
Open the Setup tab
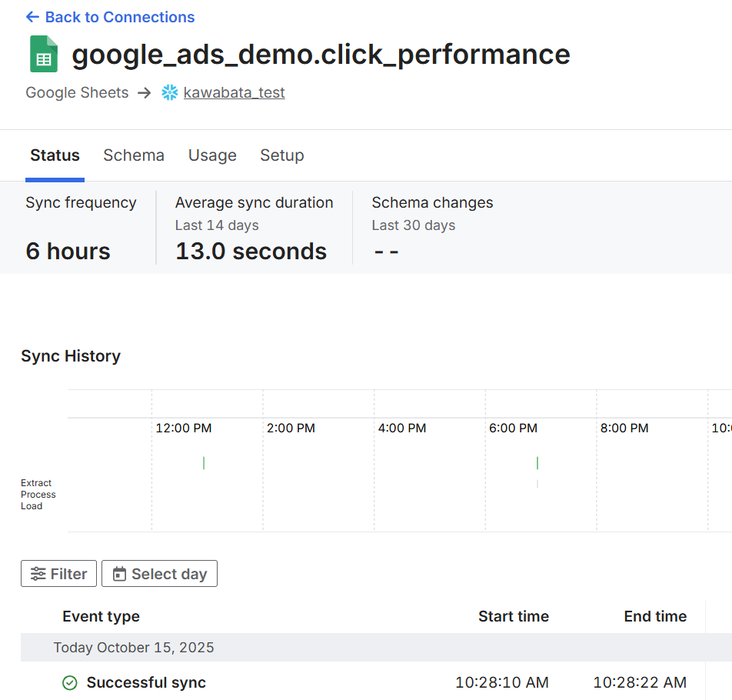(282, 155)
